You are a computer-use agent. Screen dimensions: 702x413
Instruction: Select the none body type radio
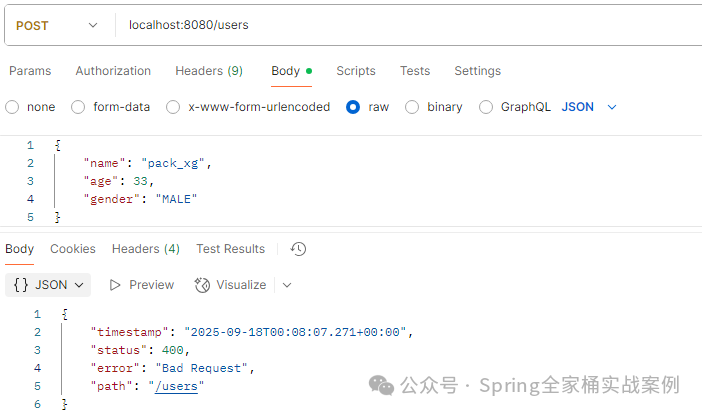coord(12,107)
